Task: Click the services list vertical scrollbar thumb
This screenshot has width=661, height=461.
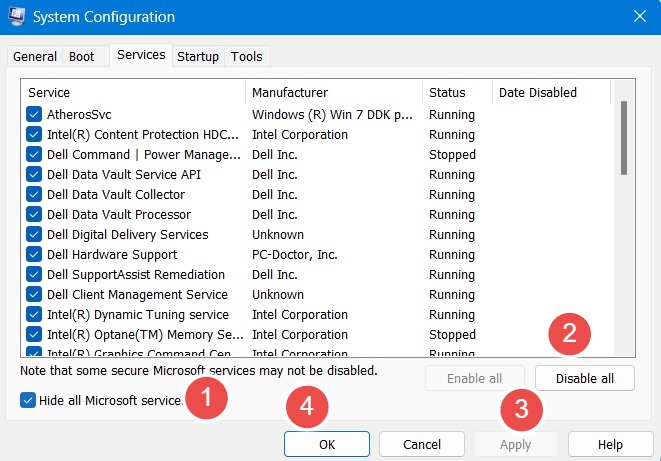Action: tap(624, 138)
